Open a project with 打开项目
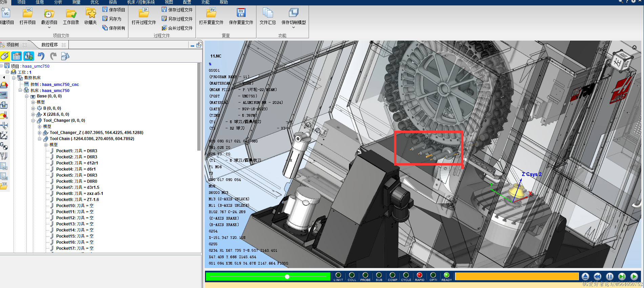 27,13
